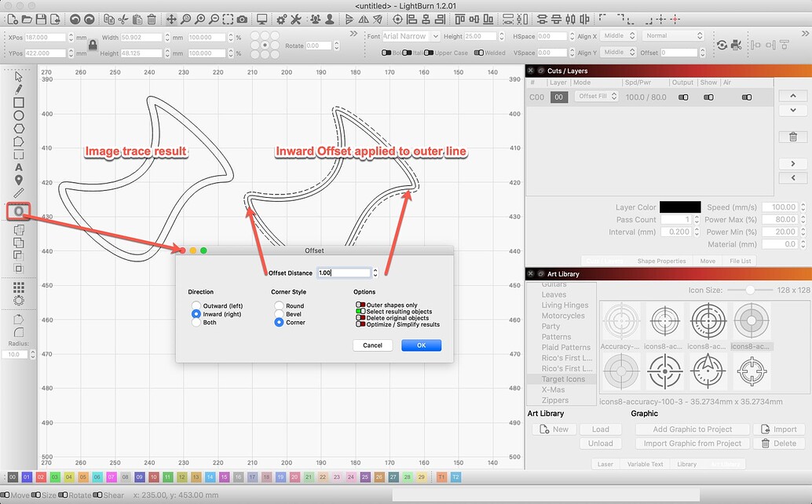Switch to the File List tab
The image size is (812, 504).
[740, 261]
